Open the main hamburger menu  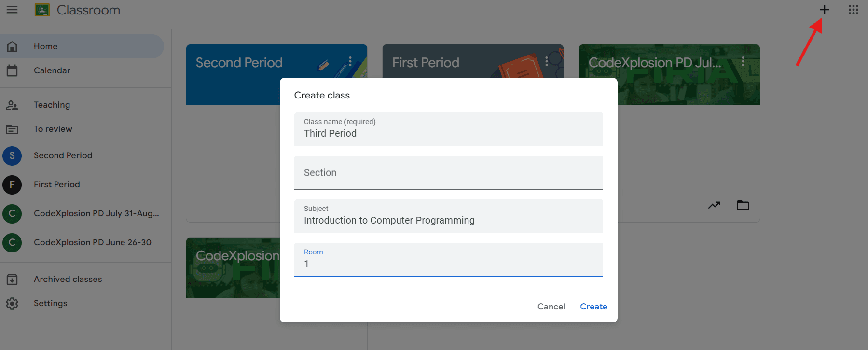(x=12, y=10)
